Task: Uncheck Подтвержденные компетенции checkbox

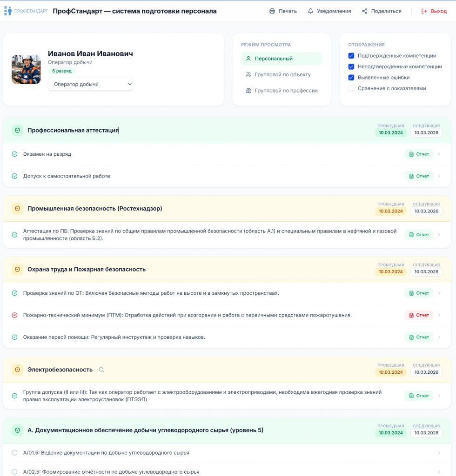Action: point(351,56)
